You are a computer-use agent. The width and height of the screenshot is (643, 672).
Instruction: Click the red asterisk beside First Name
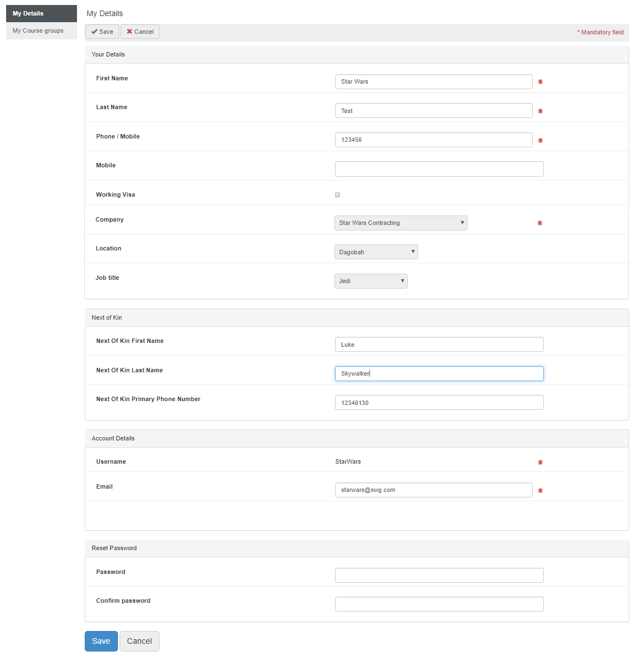click(540, 82)
